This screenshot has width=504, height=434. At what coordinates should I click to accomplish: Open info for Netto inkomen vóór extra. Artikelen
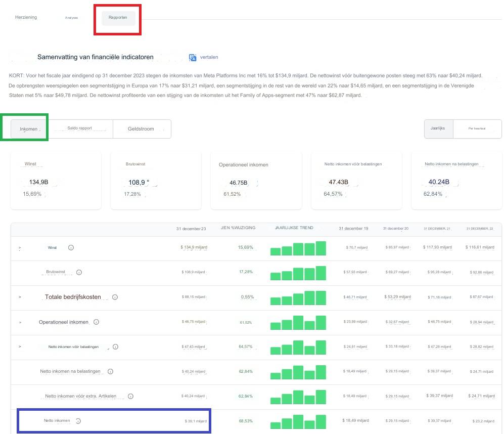[130, 396]
